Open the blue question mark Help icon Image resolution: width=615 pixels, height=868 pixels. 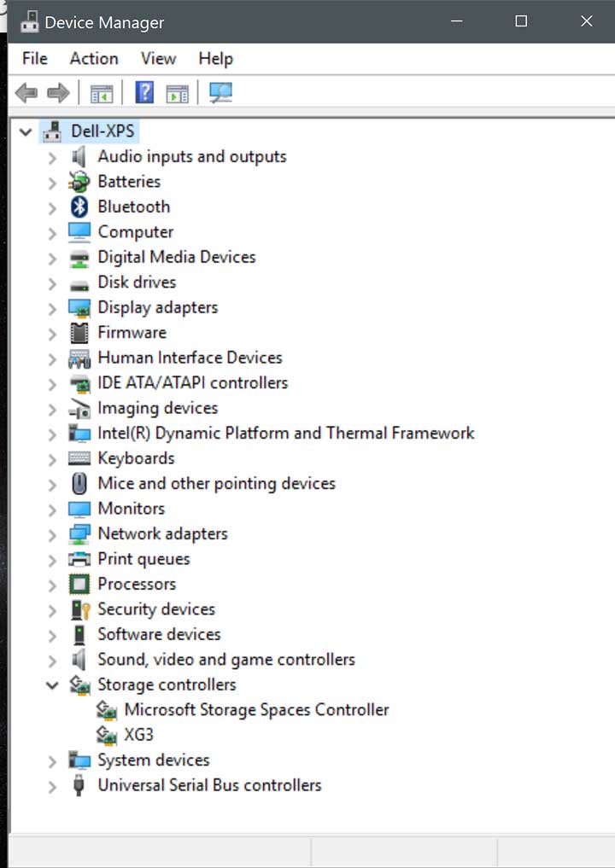click(x=144, y=92)
